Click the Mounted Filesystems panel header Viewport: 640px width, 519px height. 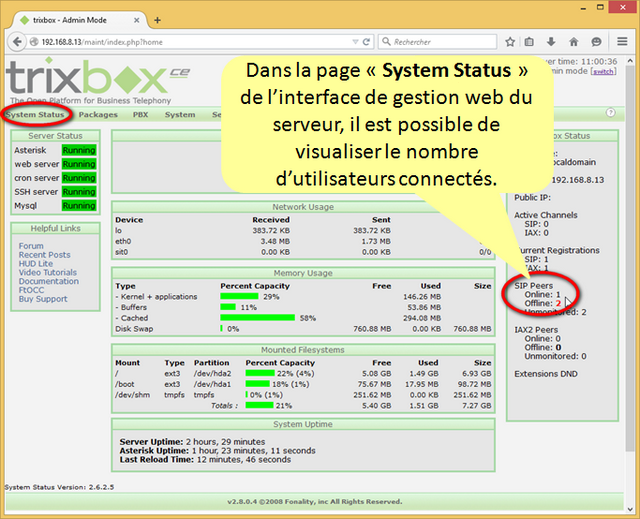[303, 350]
